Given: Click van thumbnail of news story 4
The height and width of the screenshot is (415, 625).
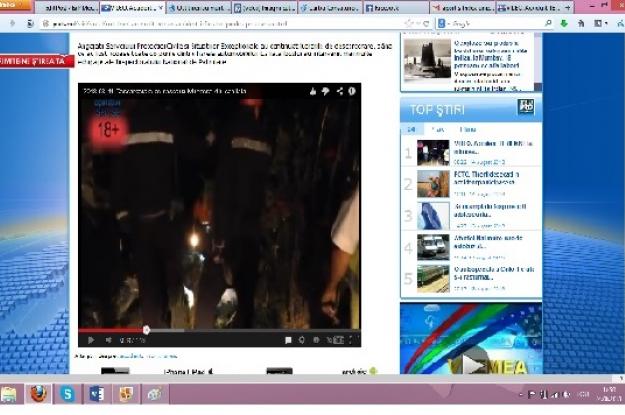Looking at the screenshot, I should pos(433,247).
